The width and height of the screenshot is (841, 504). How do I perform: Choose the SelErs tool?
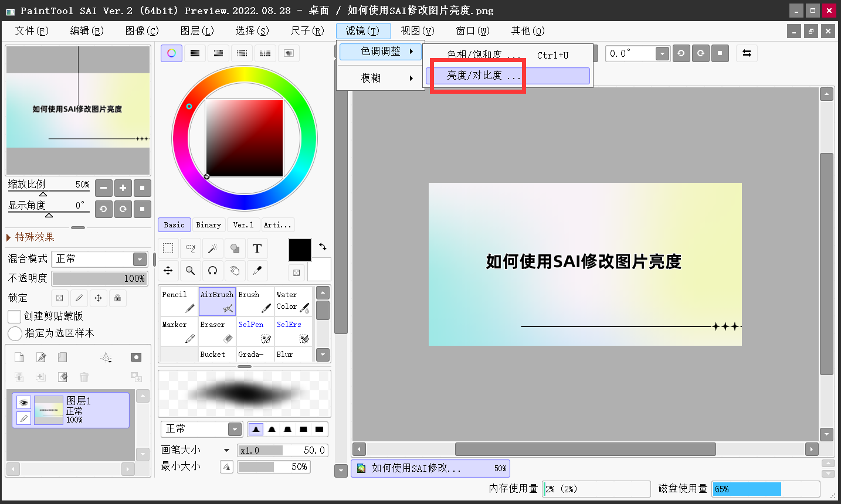point(293,331)
